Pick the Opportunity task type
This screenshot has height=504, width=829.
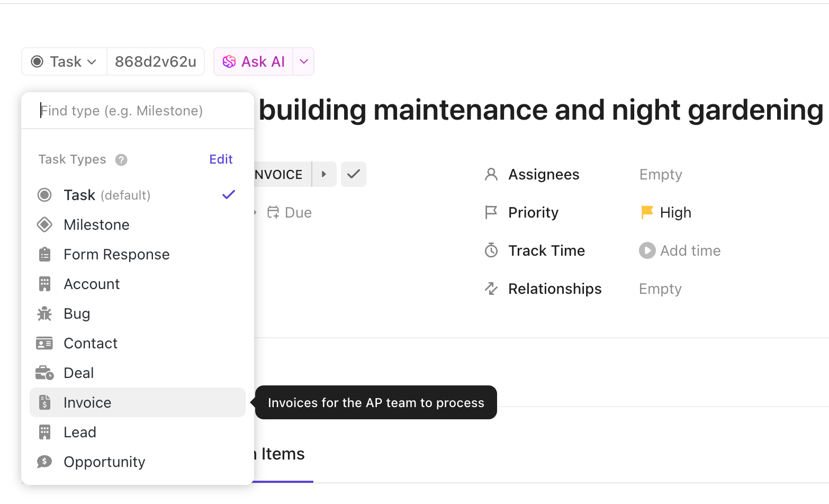tap(104, 462)
